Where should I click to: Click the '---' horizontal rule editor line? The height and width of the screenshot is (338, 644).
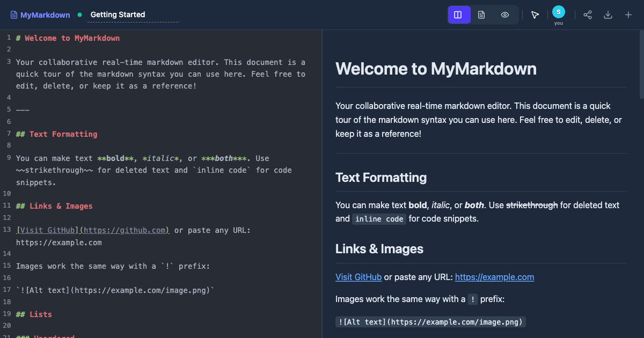click(23, 110)
